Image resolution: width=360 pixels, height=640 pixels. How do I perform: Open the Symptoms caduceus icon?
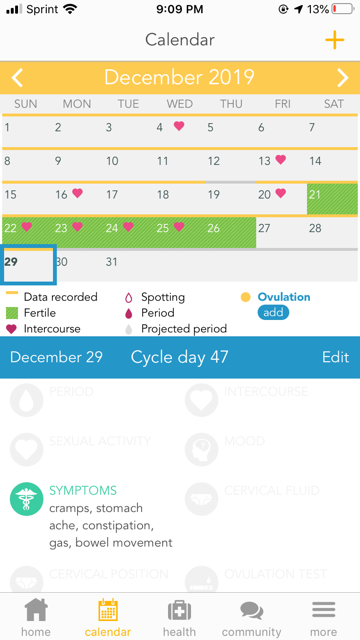pos(27,499)
